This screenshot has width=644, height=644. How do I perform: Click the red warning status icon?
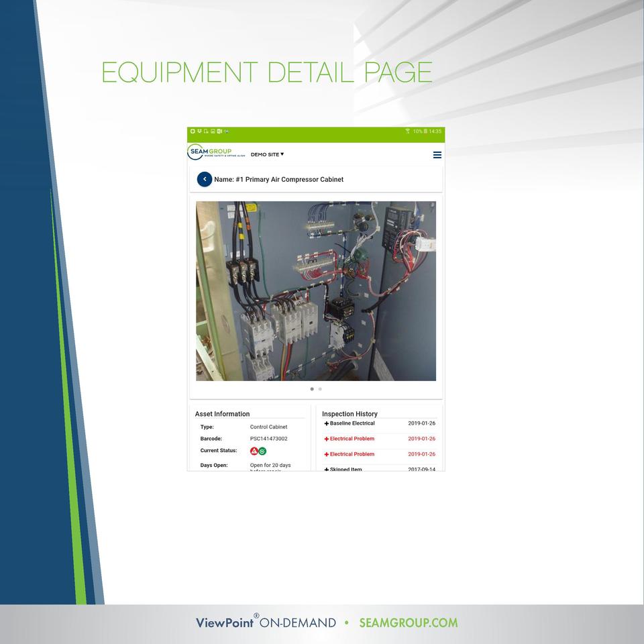pyautogui.click(x=254, y=451)
